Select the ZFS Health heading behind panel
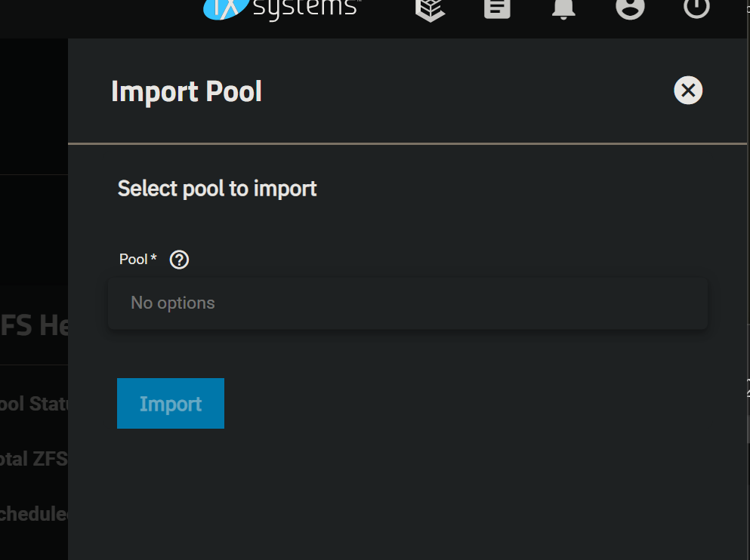The width and height of the screenshot is (750, 560). (x=34, y=326)
